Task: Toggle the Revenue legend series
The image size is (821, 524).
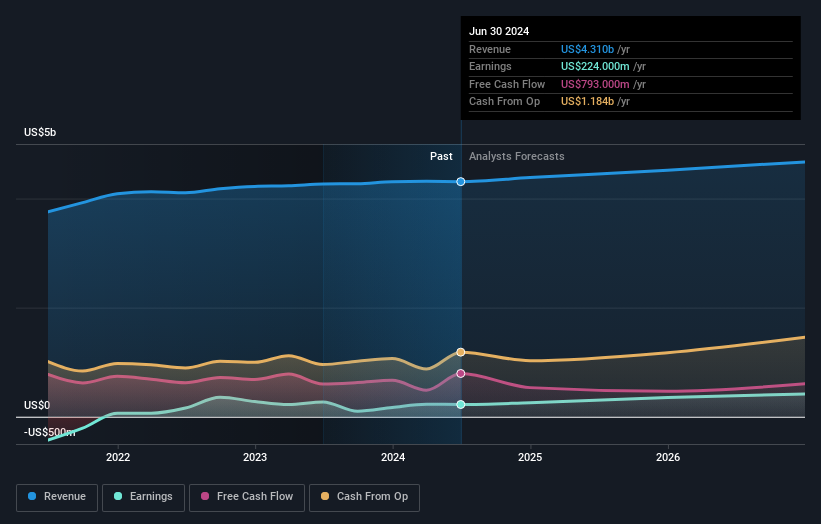Action: [x=57, y=497]
